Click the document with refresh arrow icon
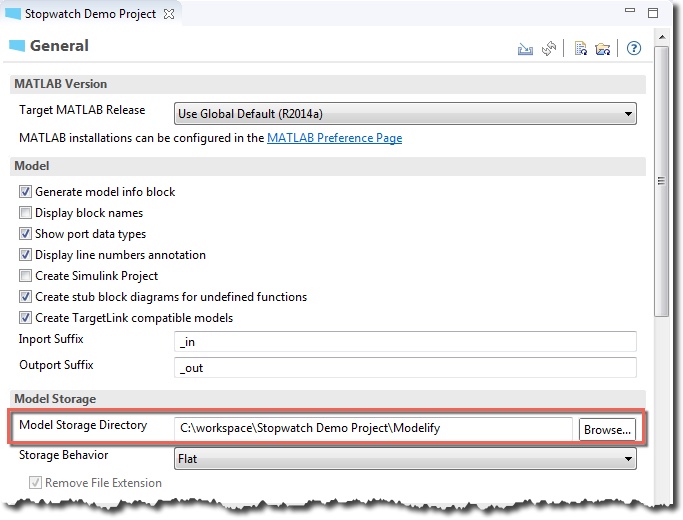The width and height of the screenshot is (683, 520). click(580, 48)
